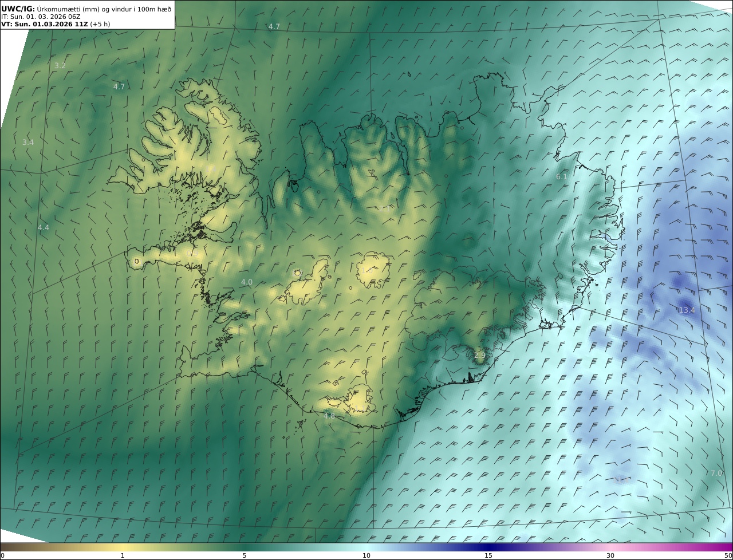
Task: Click the colorbar tick label 10
Action: (366, 555)
